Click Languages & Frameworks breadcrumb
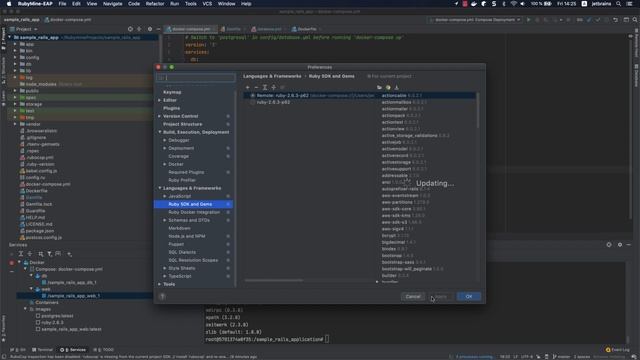This screenshot has height=360, width=640. tap(272, 76)
